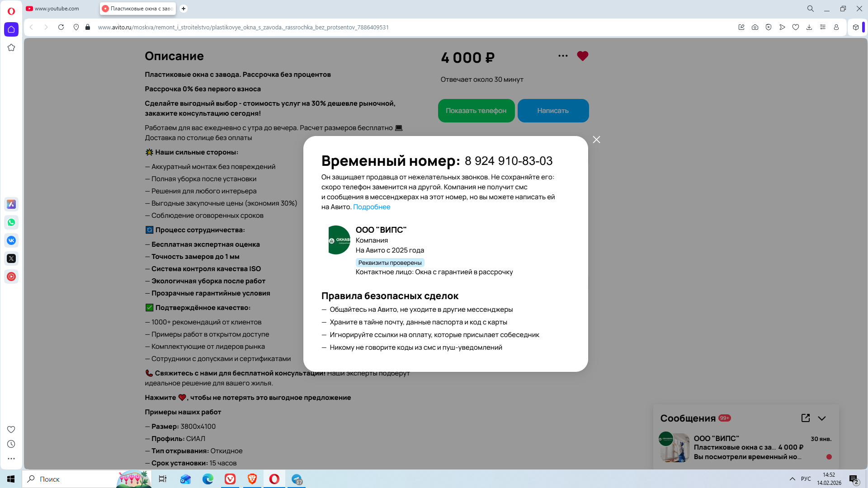Open VK messenger in sidebar
Viewport: 868px width, 488px height.
click(x=11, y=240)
